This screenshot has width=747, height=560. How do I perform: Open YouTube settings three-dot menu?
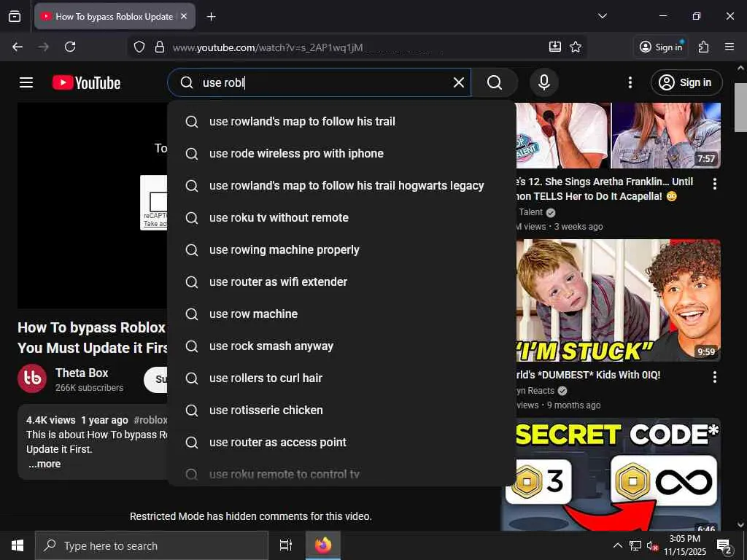pyautogui.click(x=630, y=82)
